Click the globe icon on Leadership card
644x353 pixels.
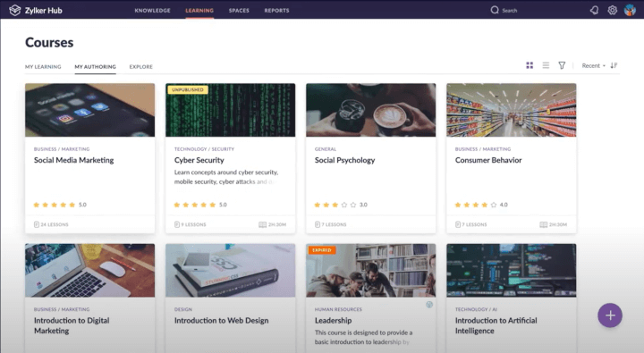(429, 305)
